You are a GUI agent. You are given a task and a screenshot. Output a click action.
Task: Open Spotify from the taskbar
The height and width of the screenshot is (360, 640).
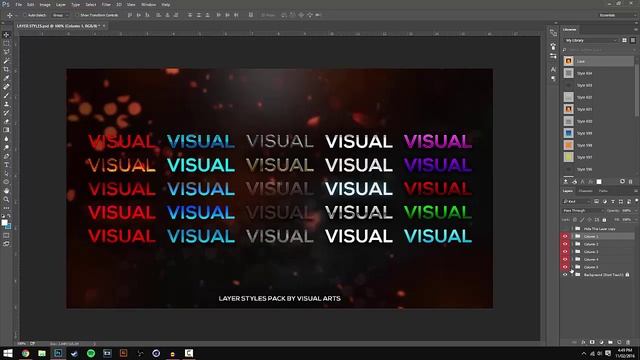[x=91, y=353]
